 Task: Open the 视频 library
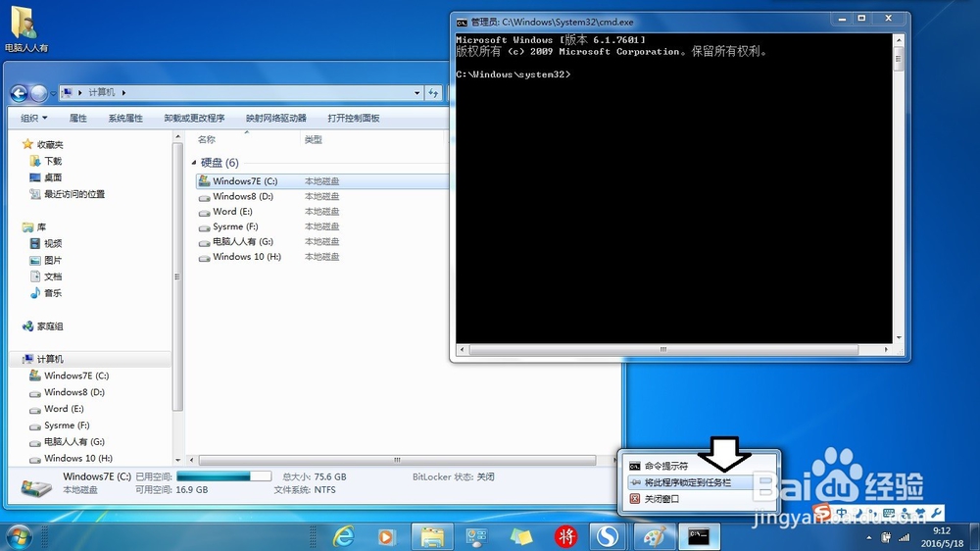click(46, 243)
